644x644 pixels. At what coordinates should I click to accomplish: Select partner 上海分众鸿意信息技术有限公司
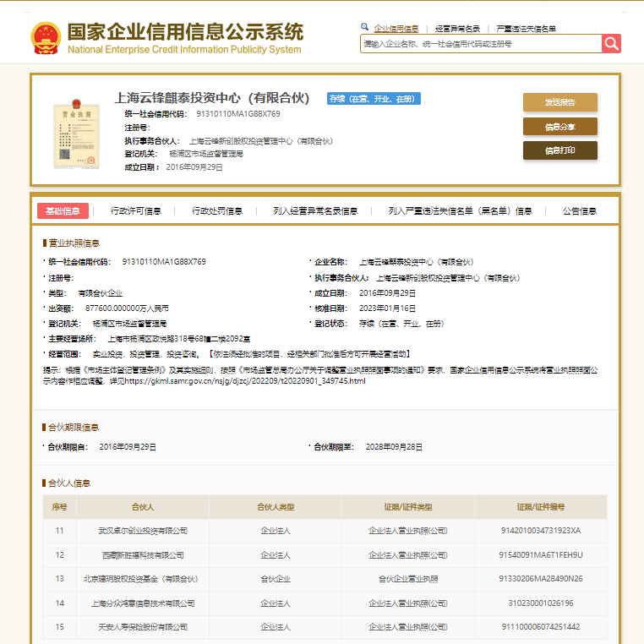(143, 603)
